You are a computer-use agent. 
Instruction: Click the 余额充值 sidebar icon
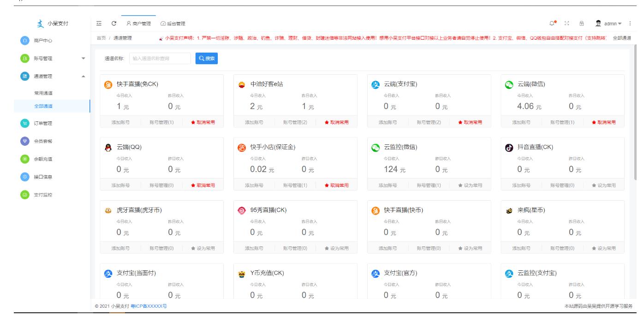click(24, 159)
